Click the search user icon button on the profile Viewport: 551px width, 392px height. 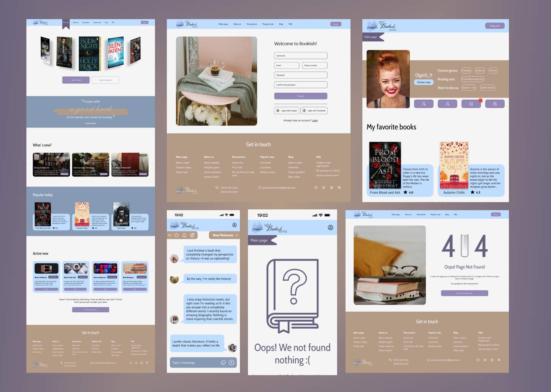pyautogui.click(x=448, y=104)
